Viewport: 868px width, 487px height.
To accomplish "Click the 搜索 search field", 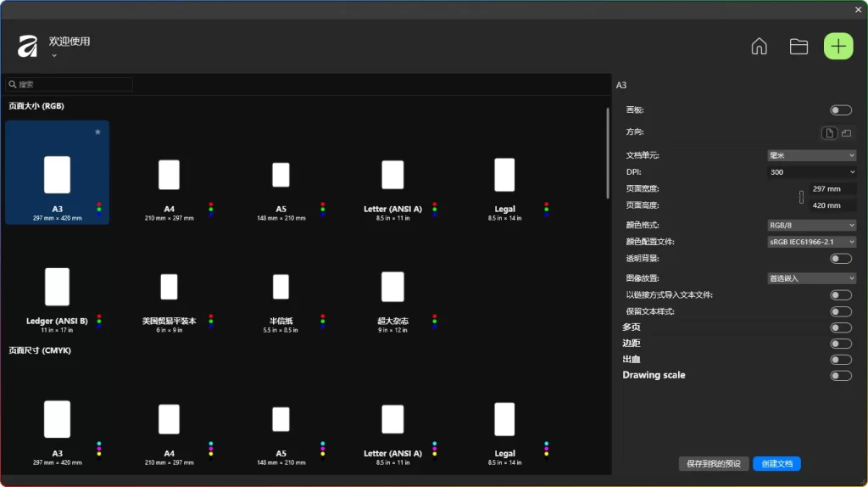I will [x=70, y=84].
